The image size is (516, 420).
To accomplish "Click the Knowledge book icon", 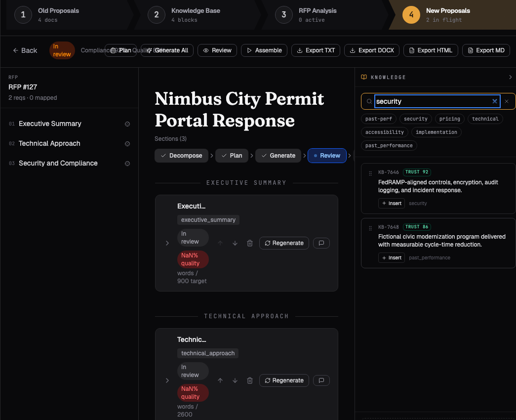I will coord(364,77).
